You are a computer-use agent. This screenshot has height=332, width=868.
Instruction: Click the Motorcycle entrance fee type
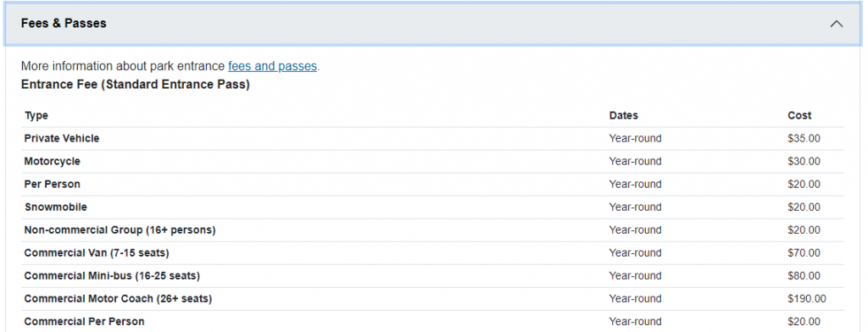[52, 162]
